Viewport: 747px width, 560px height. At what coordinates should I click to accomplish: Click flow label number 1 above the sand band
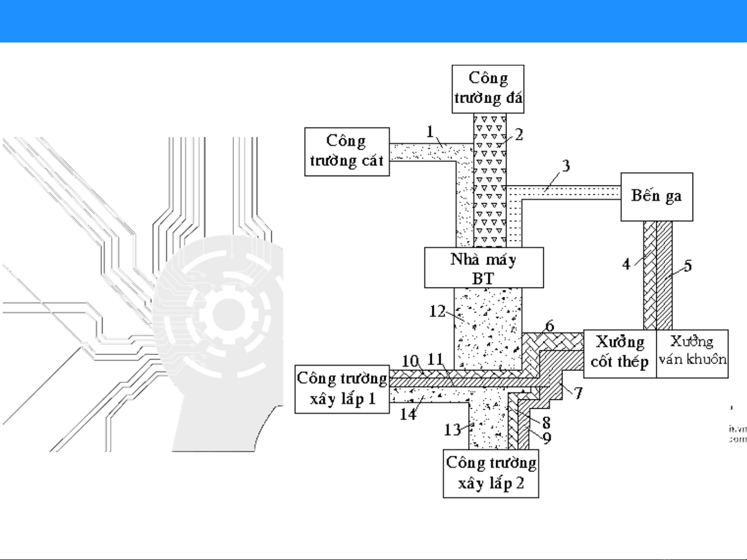pos(430,132)
